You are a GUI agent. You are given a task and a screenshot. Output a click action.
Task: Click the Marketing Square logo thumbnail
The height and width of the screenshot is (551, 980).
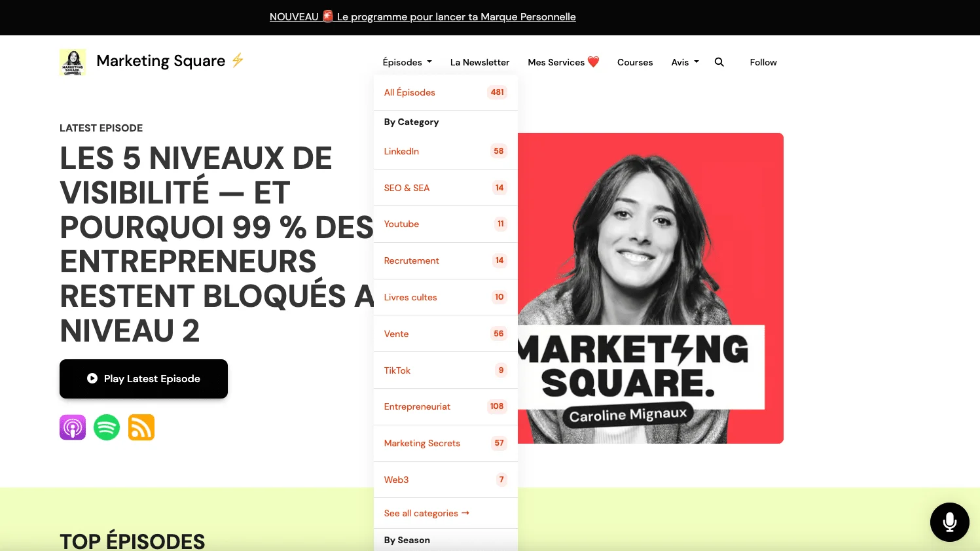click(x=73, y=62)
